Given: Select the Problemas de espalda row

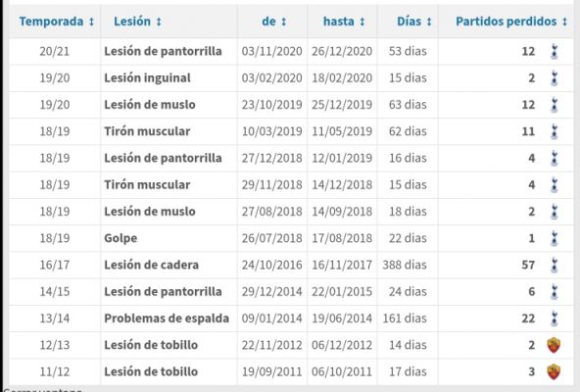Looking at the screenshot, I should point(291,318).
